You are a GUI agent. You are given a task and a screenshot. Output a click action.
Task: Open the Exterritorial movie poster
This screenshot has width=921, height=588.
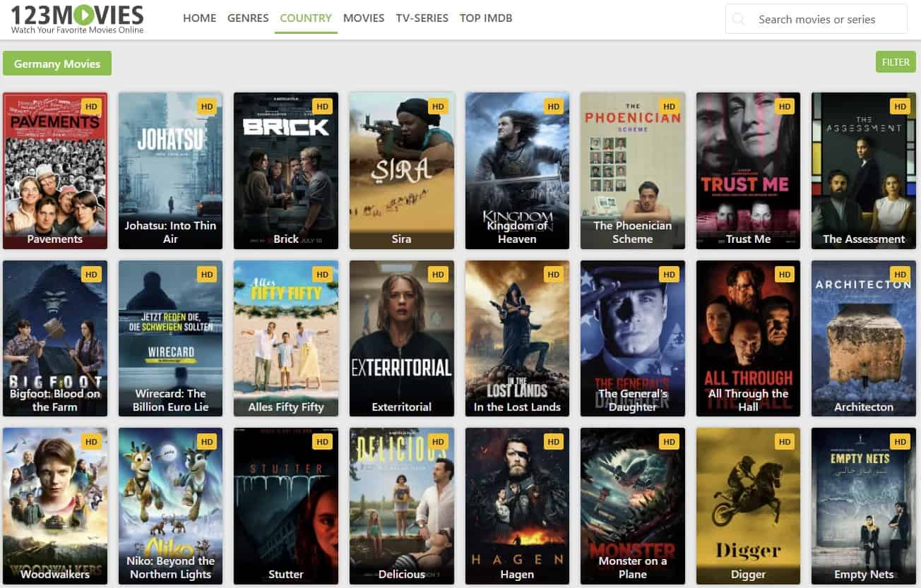401,338
